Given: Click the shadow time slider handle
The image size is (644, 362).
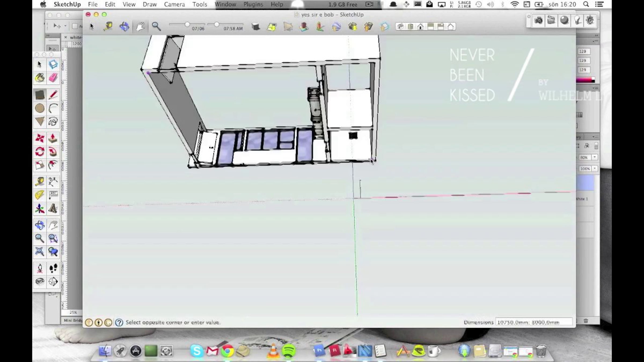Looking at the screenshot, I should coord(216,25).
